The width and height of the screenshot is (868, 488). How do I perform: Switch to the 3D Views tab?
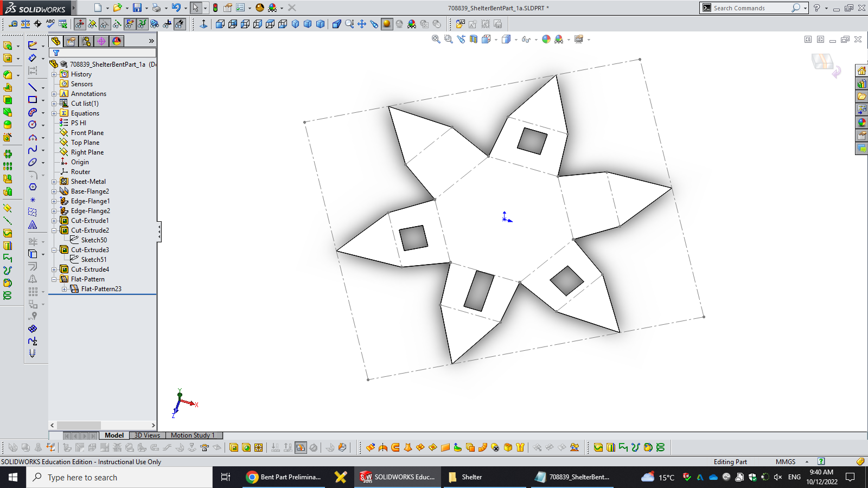(147, 435)
